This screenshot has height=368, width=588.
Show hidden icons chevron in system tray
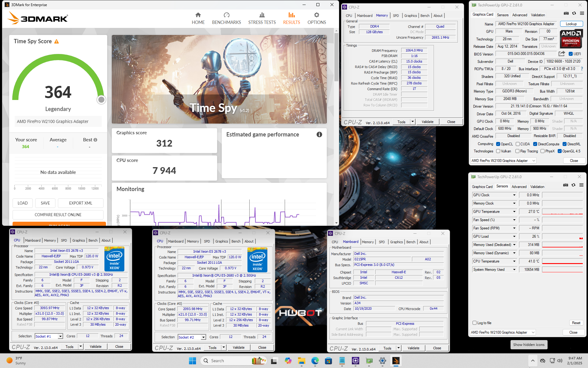coord(533,361)
